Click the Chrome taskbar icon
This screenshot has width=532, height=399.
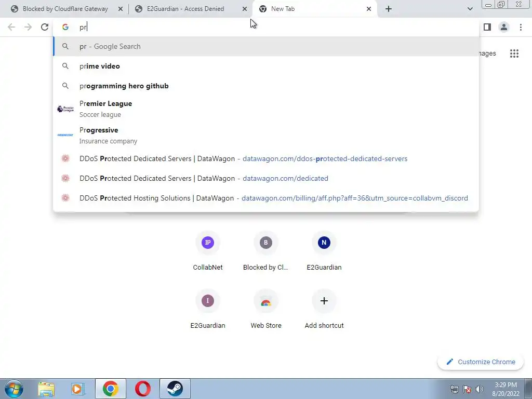point(111,389)
